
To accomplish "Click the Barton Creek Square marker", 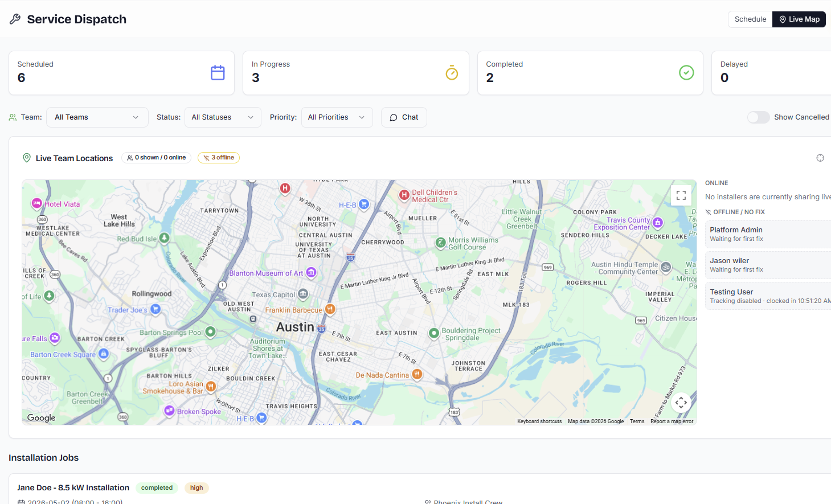I will [104, 354].
